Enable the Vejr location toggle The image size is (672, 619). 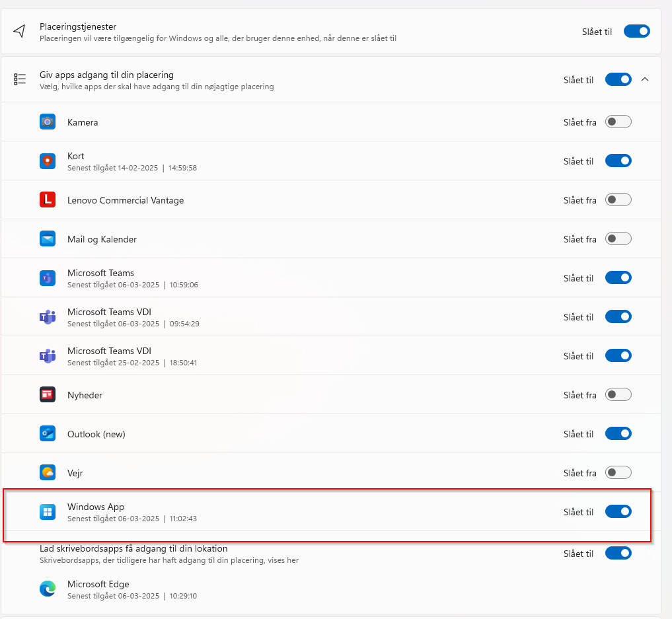[618, 473]
